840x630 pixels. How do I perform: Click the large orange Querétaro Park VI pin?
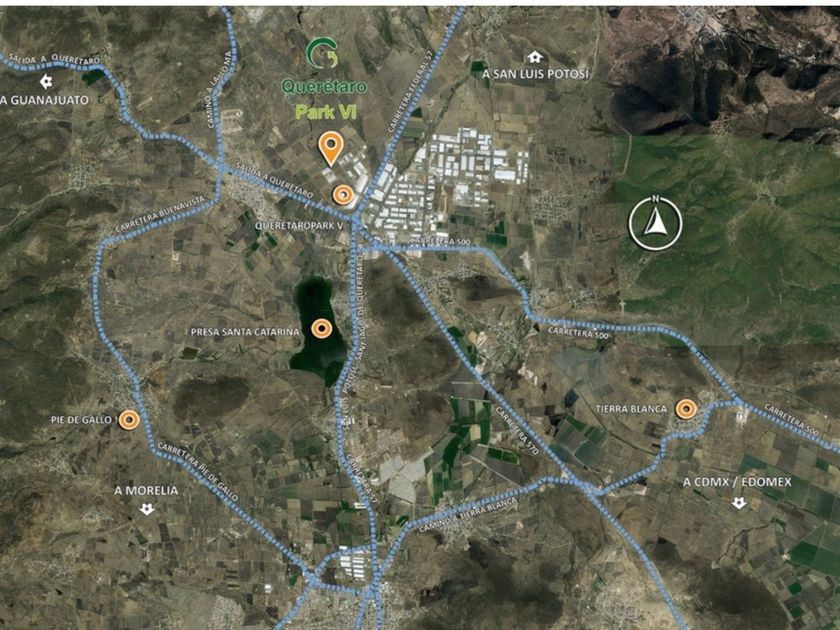(x=331, y=147)
